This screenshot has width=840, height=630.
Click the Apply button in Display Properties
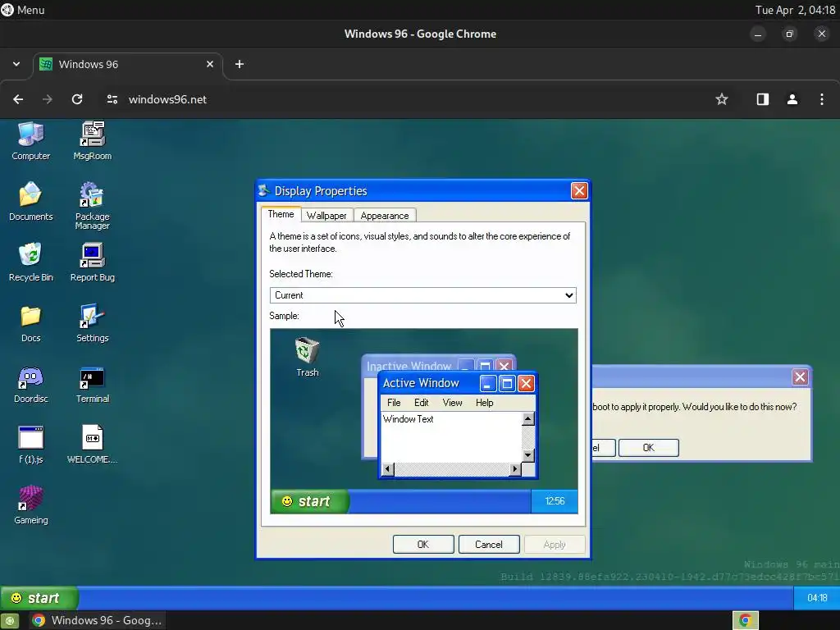(x=555, y=545)
